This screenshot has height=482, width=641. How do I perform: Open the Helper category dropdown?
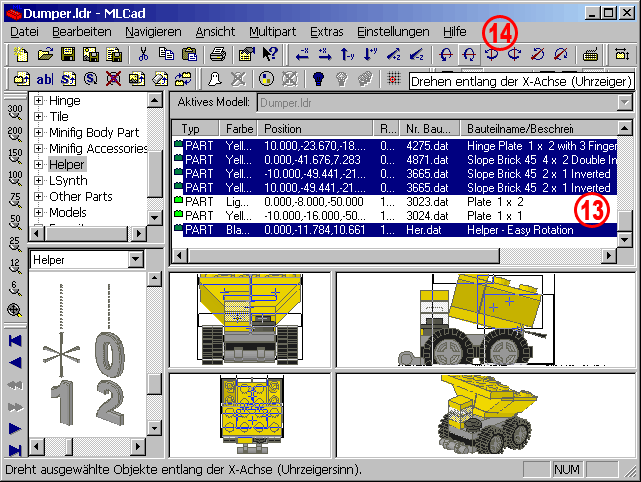point(136,260)
